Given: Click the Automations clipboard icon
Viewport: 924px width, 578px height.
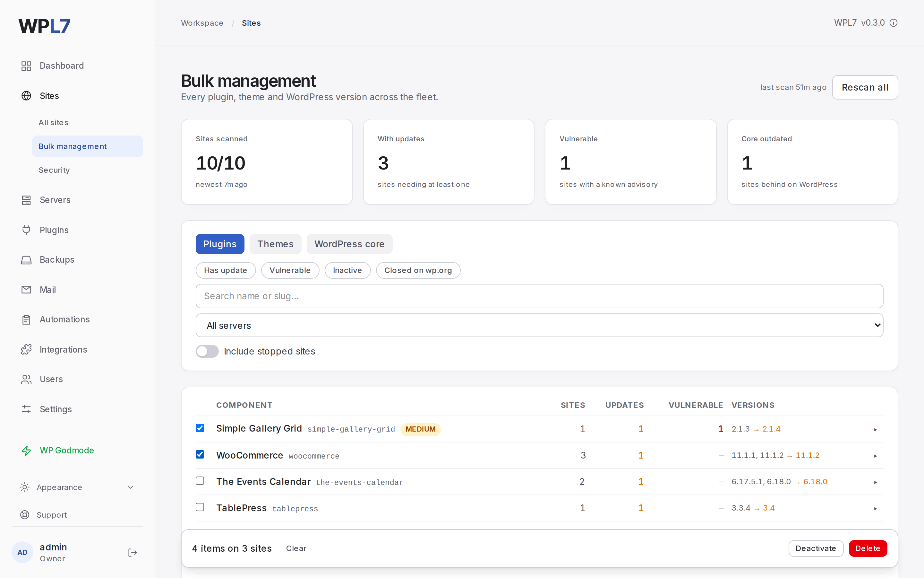Looking at the screenshot, I should (26, 320).
